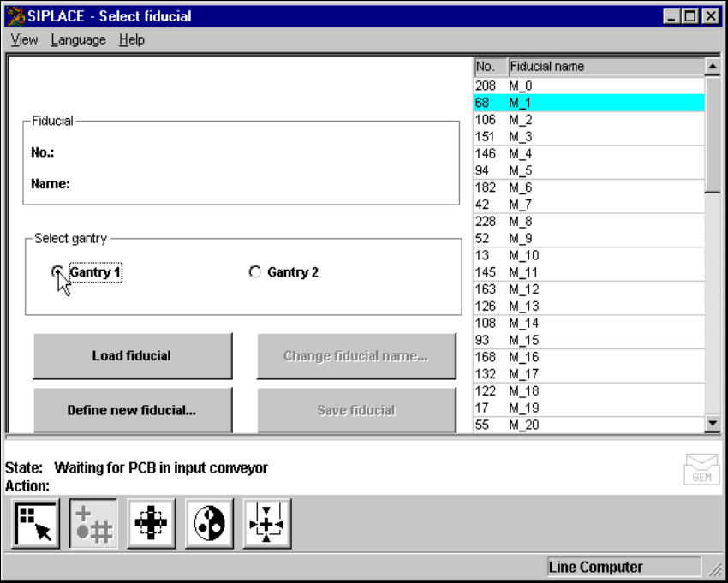Click the No. column header

(490, 67)
